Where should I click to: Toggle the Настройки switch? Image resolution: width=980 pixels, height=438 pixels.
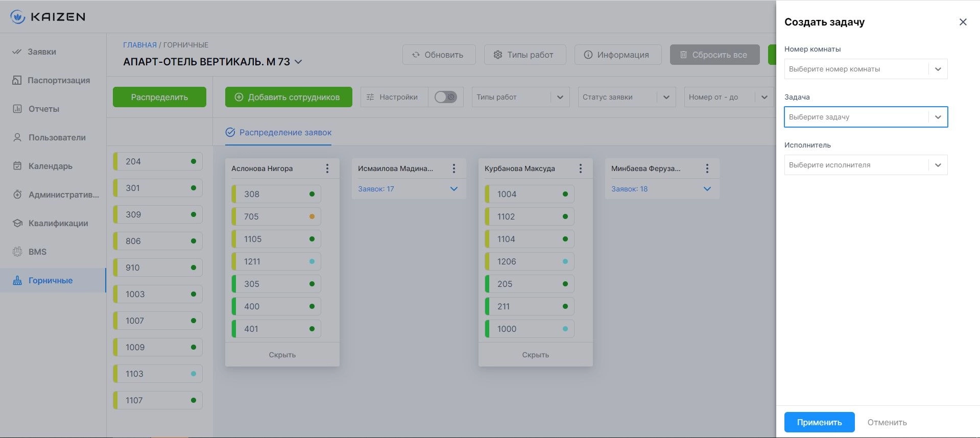[x=445, y=97]
